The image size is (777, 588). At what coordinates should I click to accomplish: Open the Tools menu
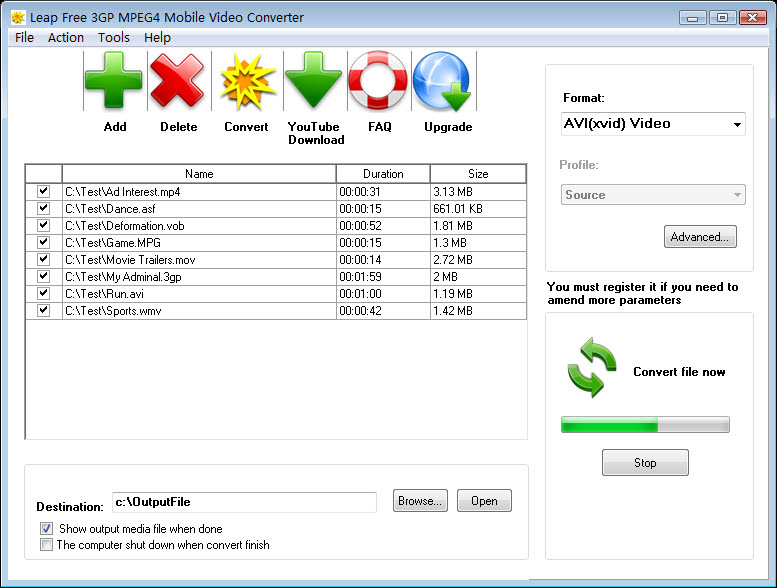[113, 38]
